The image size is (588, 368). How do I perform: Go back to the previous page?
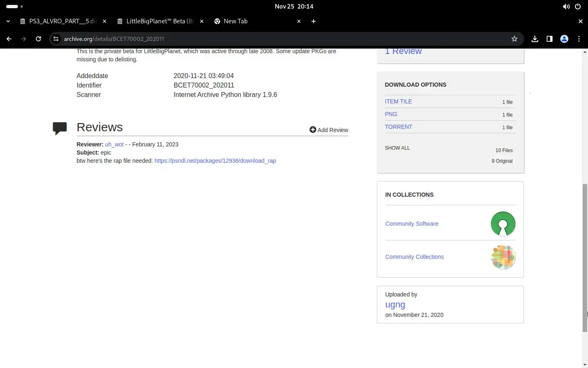coord(9,39)
